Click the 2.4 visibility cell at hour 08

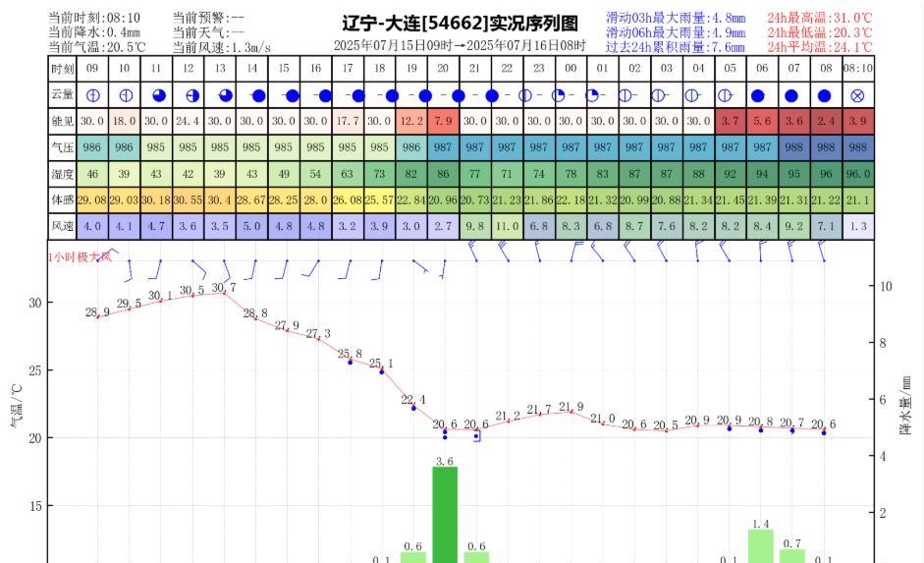826,121
